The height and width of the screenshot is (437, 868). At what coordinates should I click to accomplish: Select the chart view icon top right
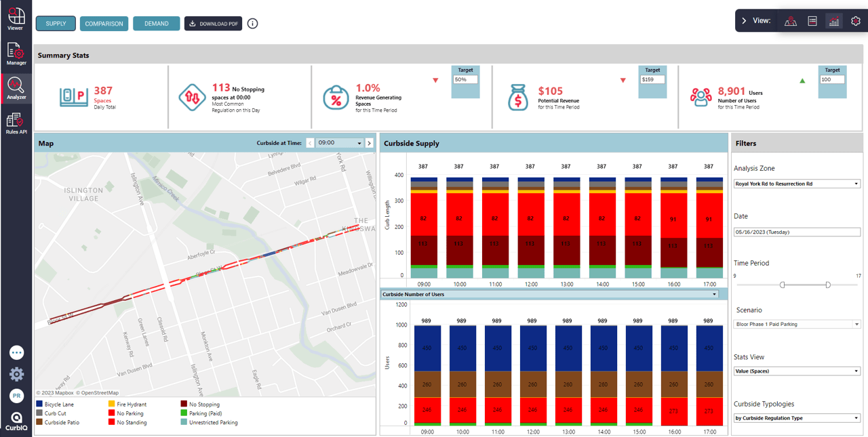pyautogui.click(x=833, y=20)
